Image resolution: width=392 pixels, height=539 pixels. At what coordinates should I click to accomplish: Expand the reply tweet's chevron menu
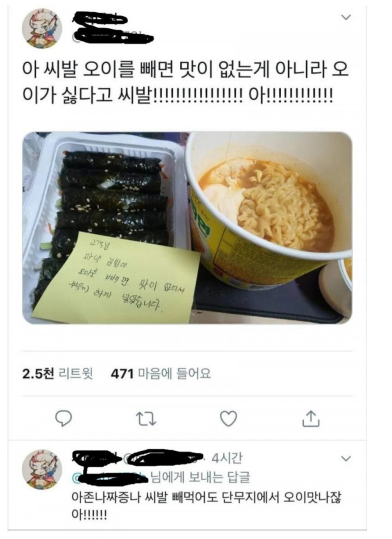click(346, 459)
